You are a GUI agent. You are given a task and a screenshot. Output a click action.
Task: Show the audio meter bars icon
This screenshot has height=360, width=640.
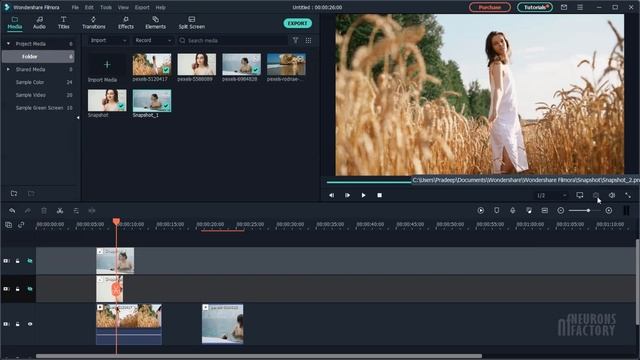click(626, 211)
